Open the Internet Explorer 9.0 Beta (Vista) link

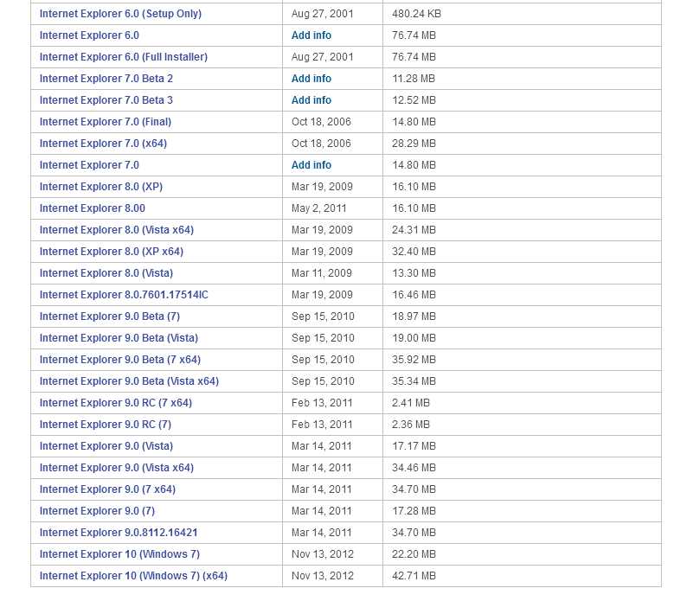tap(119, 338)
